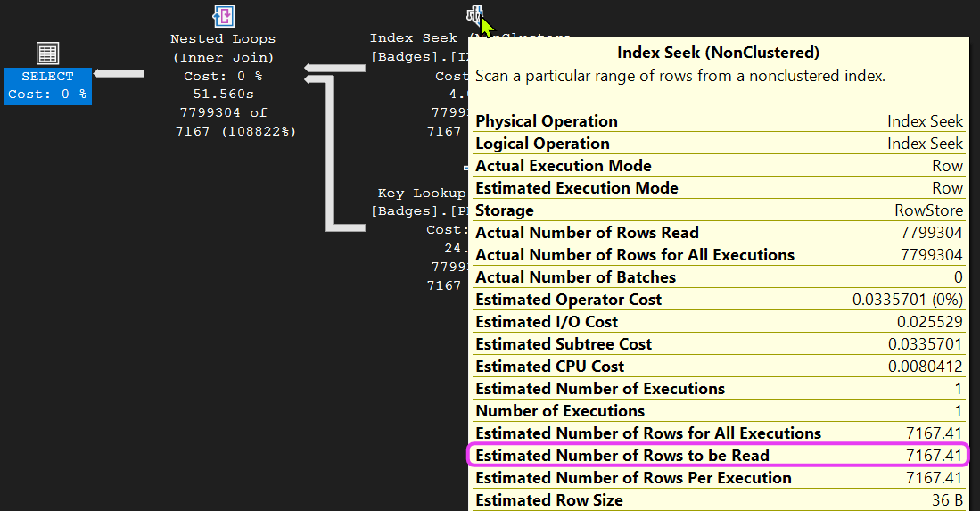Click the Nested Loops Cost: 0 % text
The height and width of the screenshot is (511, 980).
pyautogui.click(x=223, y=76)
